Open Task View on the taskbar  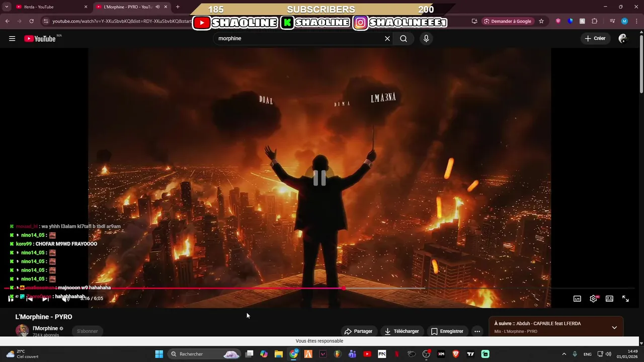tap(249, 354)
